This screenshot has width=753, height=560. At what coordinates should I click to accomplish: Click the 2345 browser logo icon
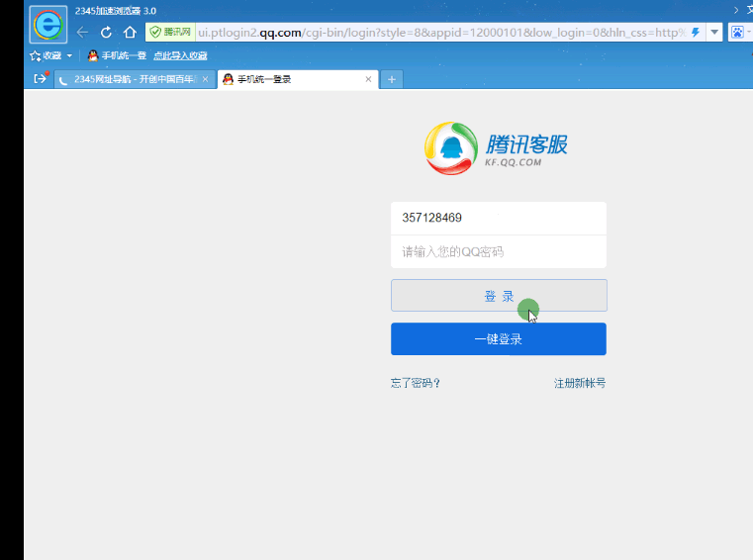tap(48, 25)
